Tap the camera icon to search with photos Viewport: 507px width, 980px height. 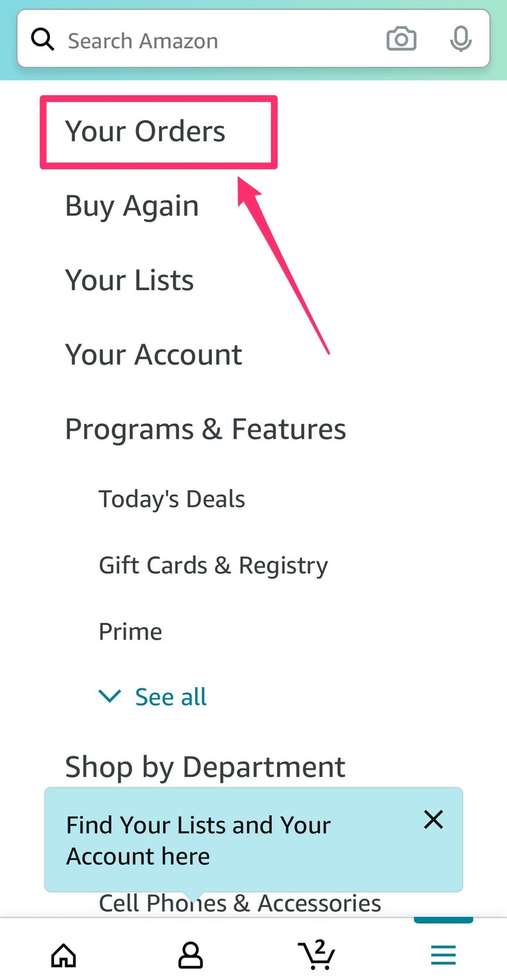pyautogui.click(x=401, y=39)
